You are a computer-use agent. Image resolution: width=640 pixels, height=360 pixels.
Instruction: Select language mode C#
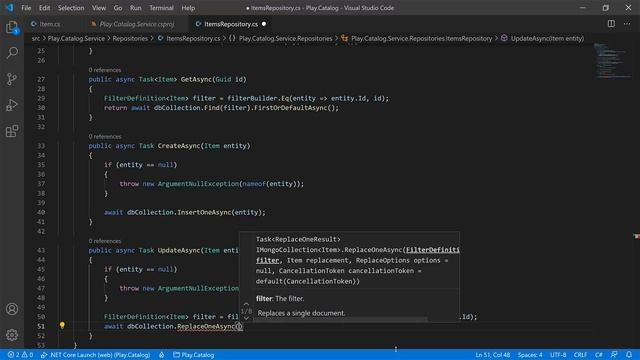coord(598,355)
